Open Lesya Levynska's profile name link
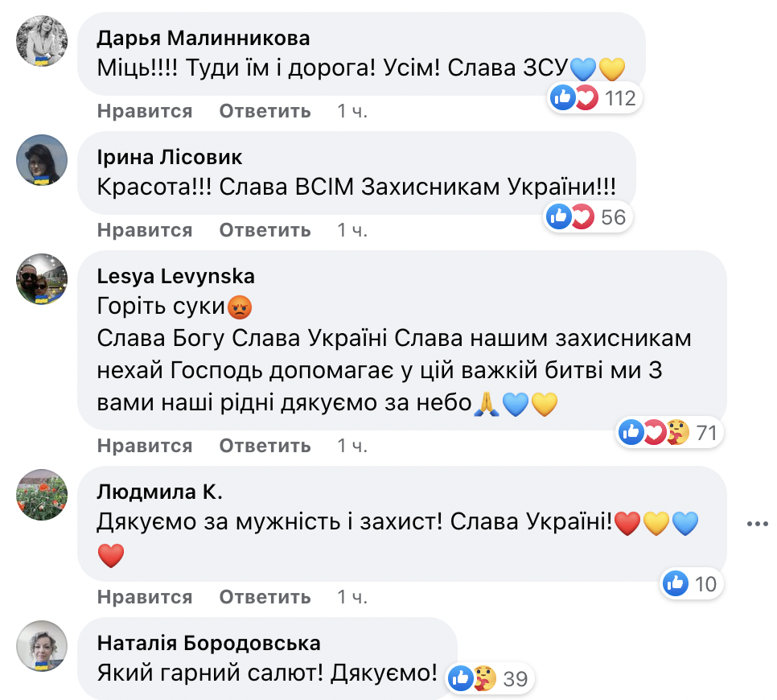The image size is (777, 700). (178, 276)
